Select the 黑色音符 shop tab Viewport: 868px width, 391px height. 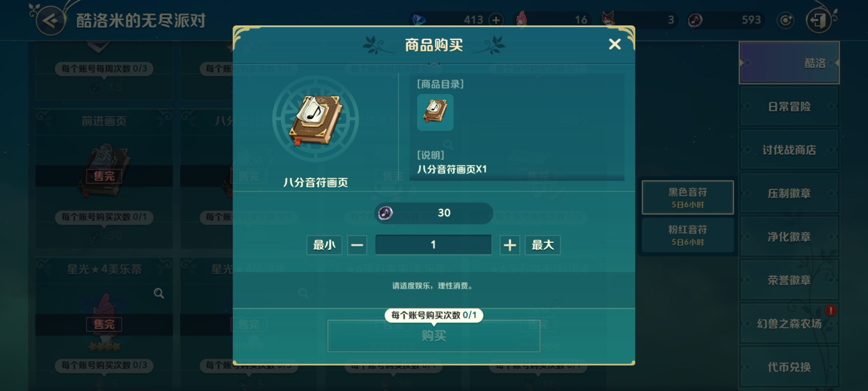pyautogui.click(x=687, y=197)
